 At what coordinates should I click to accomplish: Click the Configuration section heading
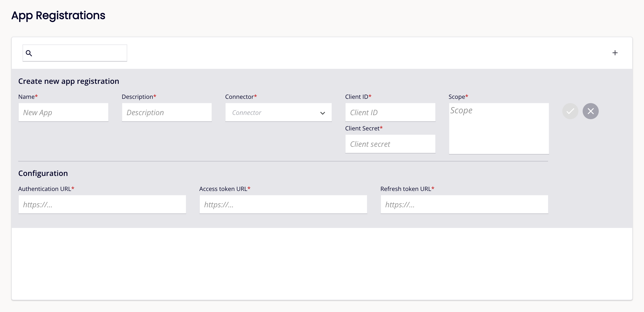(x=43, y=173)
